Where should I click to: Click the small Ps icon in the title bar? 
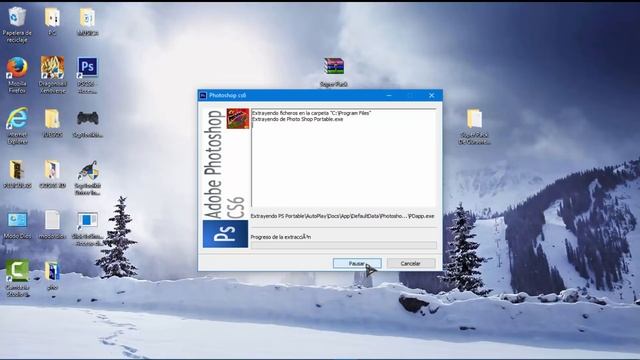[203, 96]
